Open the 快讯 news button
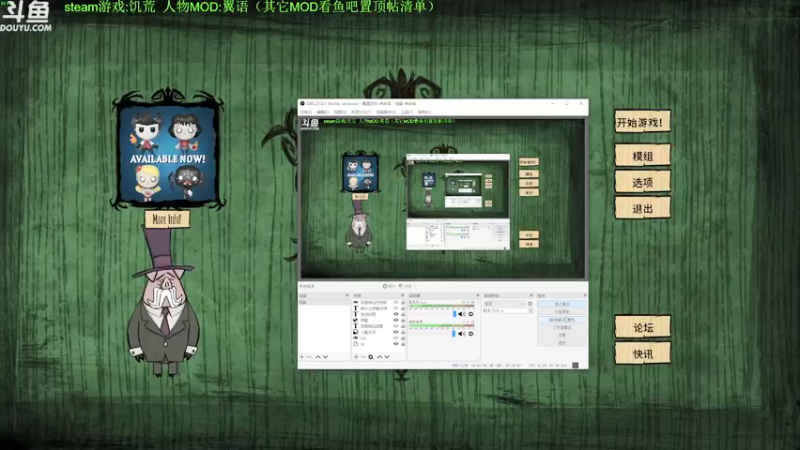Screen dimensions: 800x450 tap(642, 354)
